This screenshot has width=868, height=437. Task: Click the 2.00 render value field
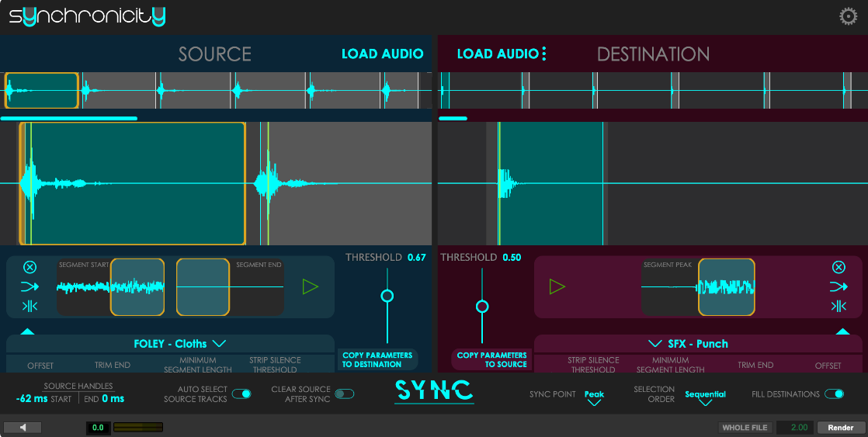(795, 427)
